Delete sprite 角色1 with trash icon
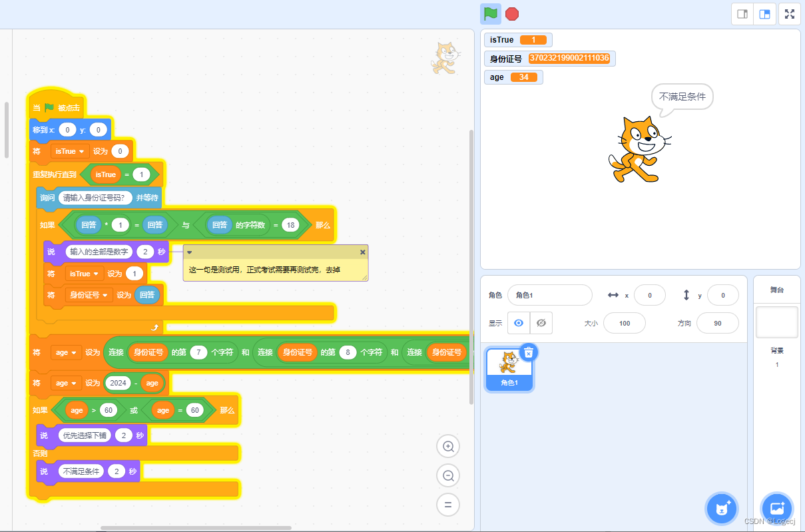 click(528, 352)
